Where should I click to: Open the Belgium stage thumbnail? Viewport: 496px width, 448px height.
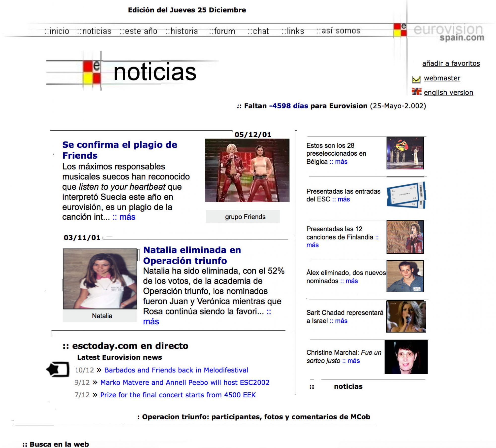(405, 153)
